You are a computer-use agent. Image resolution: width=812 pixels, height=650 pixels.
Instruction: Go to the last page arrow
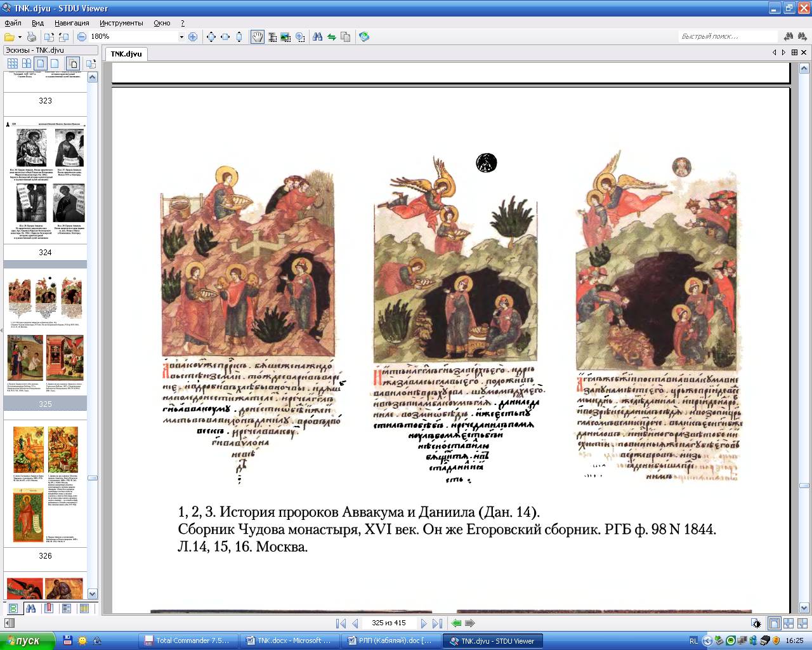point(437,623)
